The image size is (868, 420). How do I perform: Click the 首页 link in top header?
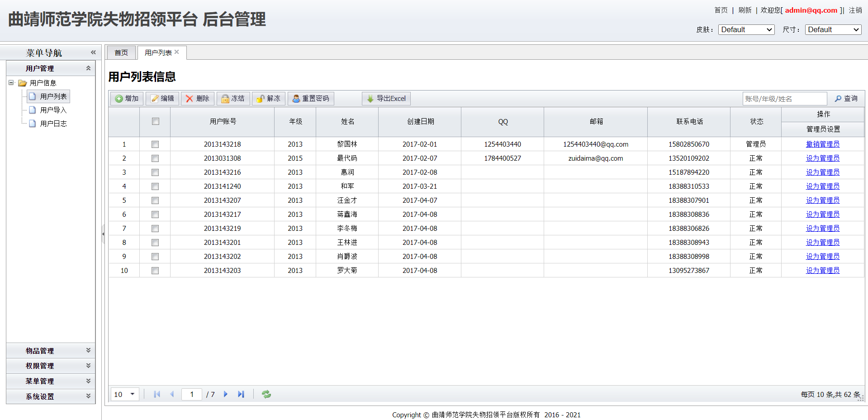(721, 10)
